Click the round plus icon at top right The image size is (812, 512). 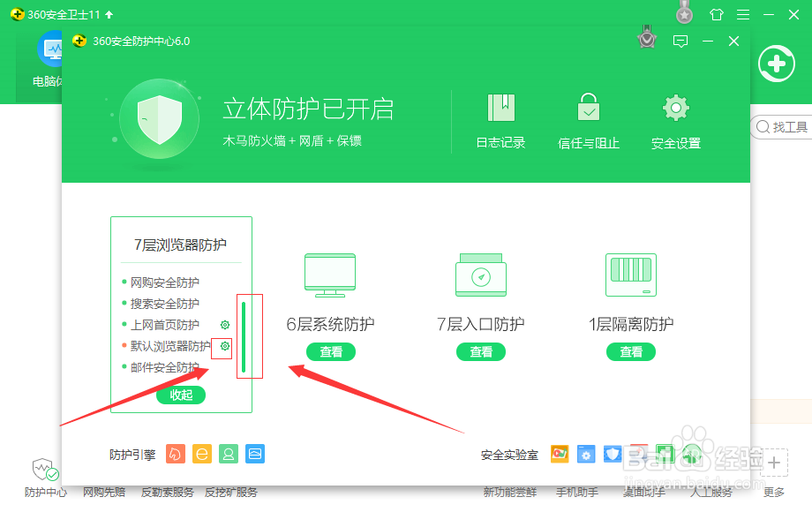pos(777,64)
